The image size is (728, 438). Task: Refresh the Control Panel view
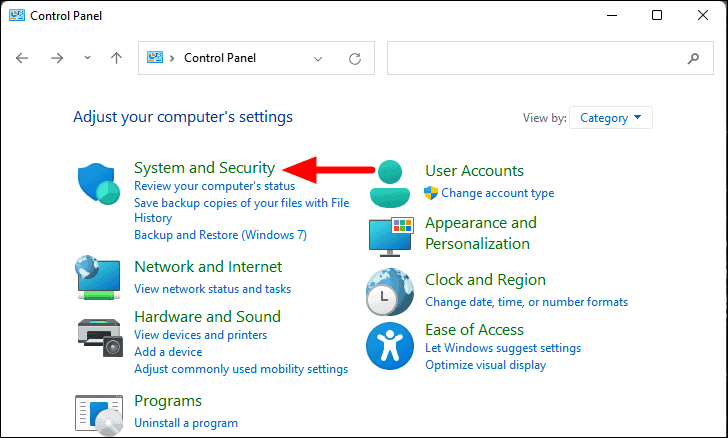355,59
